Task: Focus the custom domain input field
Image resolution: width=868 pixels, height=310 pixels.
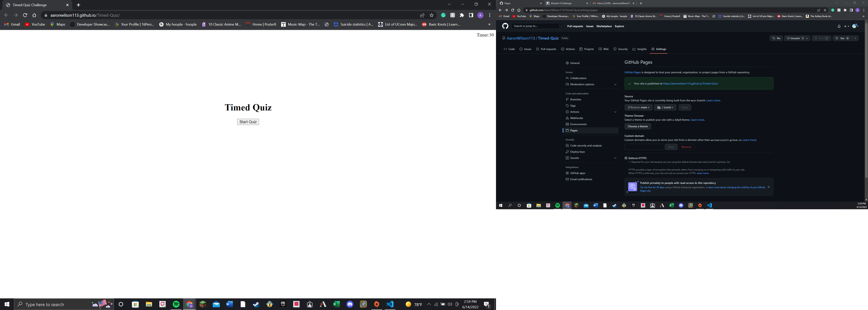Action: coord(644,147)
